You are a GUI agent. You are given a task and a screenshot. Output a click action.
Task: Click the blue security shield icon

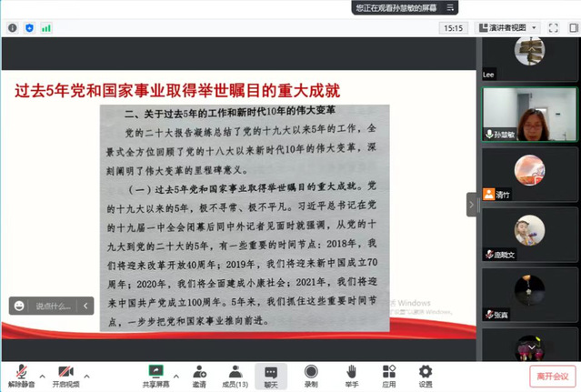[x=30, y=28]
